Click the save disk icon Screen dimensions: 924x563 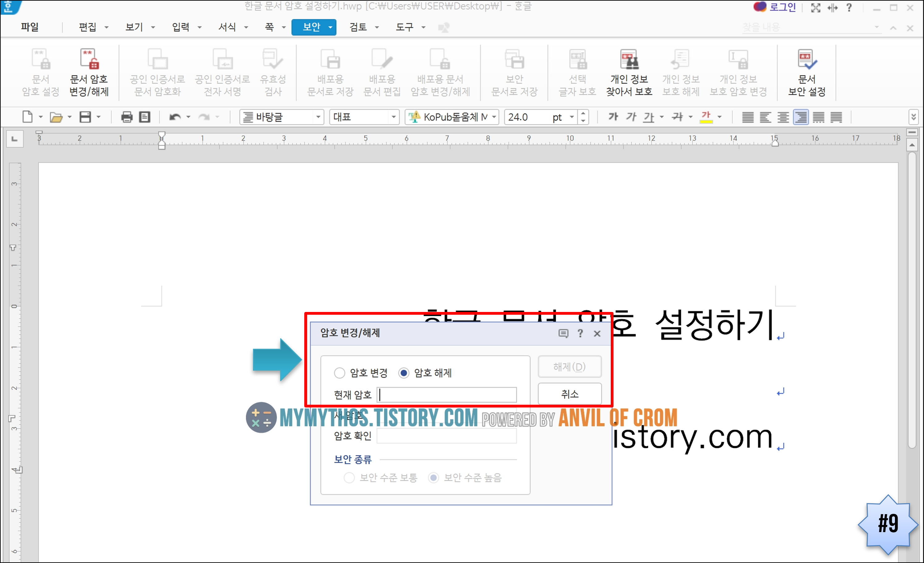[85, 117]
